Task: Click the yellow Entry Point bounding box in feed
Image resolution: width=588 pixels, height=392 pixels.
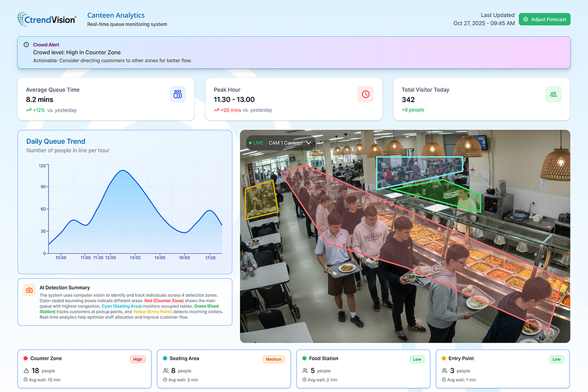Action: (x=261, y=200)
